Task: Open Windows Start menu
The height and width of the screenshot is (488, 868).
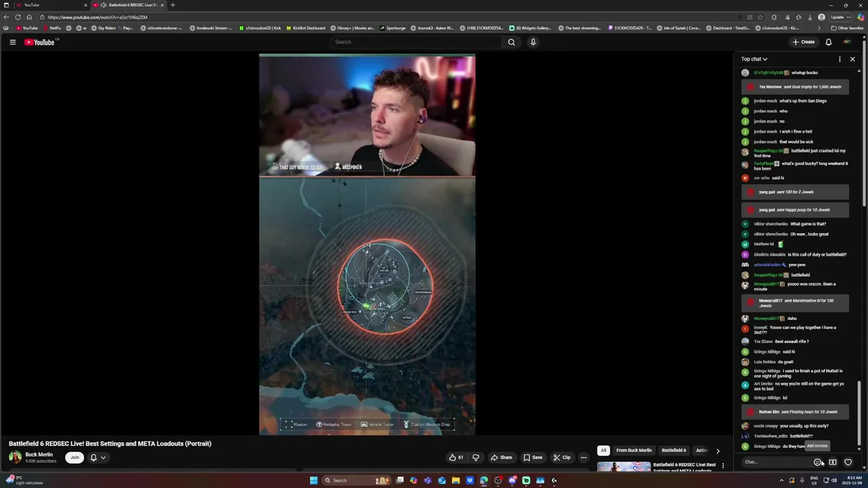Action: click(313, 481)
